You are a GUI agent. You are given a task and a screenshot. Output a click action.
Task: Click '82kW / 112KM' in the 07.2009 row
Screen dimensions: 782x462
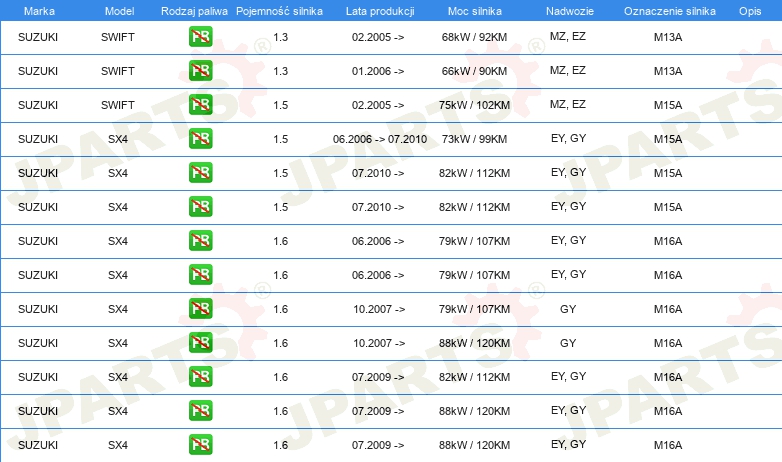pyautogui.click(x=474, y=377)
